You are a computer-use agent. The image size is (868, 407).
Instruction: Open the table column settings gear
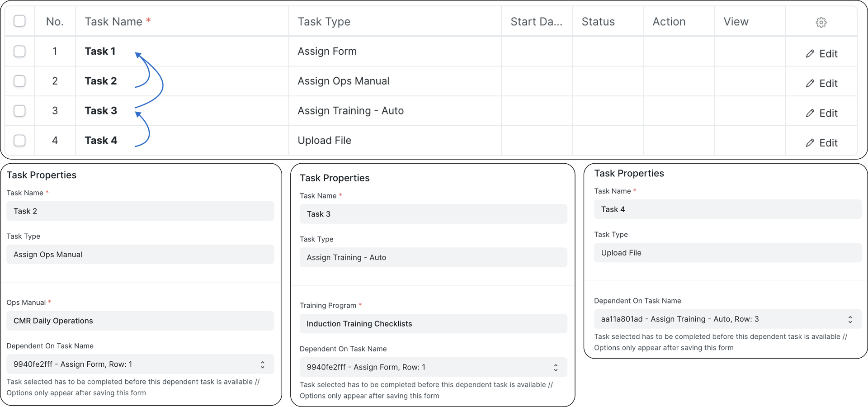pos(821,22)
